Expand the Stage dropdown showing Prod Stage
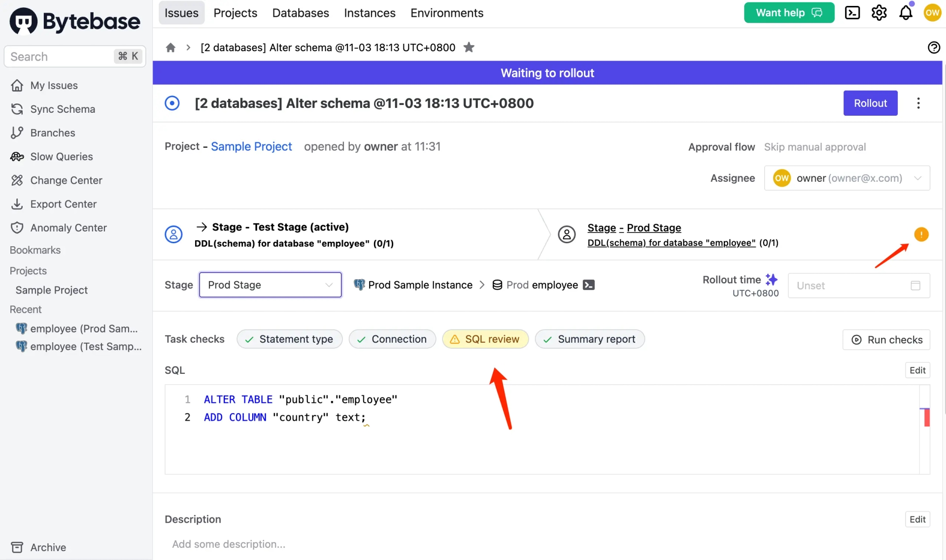 270,285
